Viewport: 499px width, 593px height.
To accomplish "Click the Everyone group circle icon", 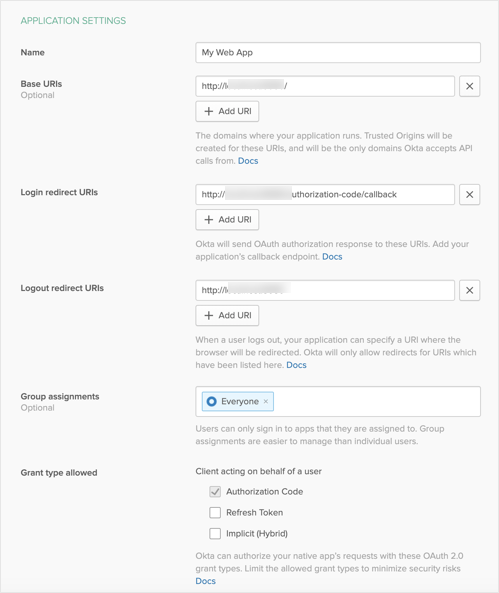I will click(x=211, y=401).
